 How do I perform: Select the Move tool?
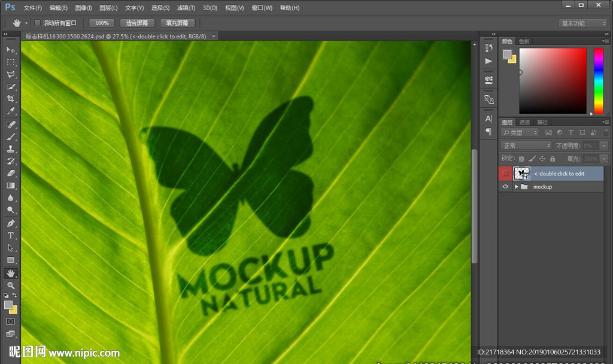(x=11, y=50)
